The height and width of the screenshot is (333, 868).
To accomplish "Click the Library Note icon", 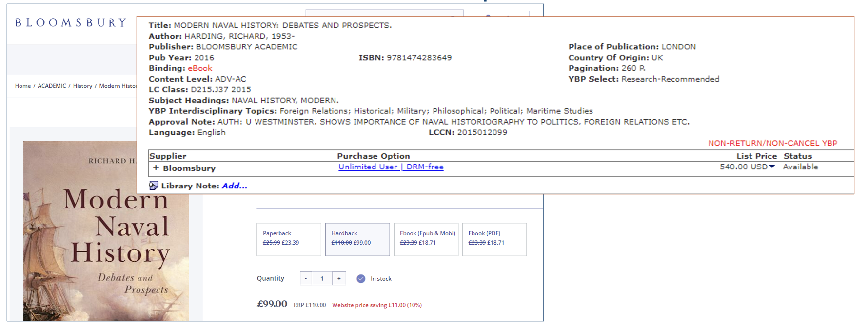I will 154,186.
